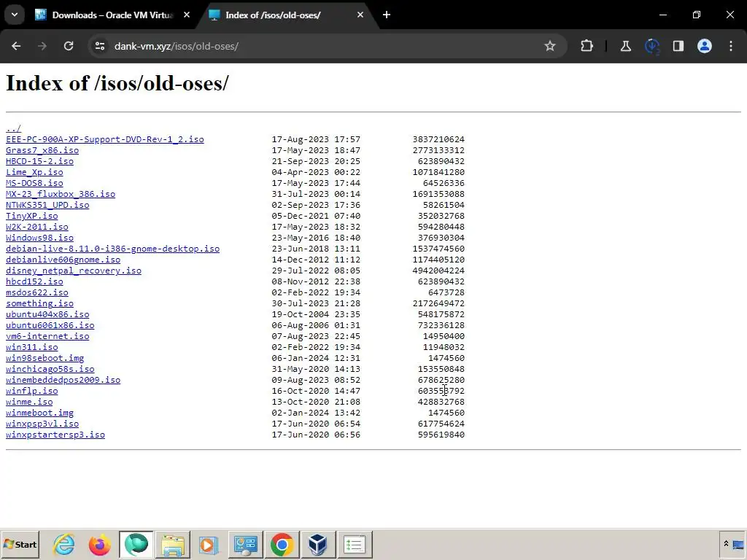Open ubuntu6061x86.iso link
This screenshot has height=560, width=747.
pyautogui.click(x=50, y=326)
